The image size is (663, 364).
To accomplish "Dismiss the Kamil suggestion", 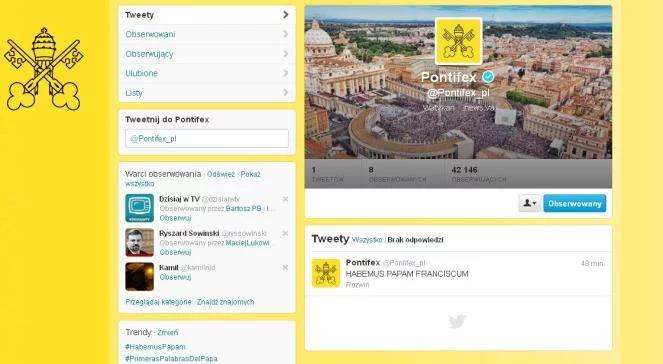I will point(285,267).
